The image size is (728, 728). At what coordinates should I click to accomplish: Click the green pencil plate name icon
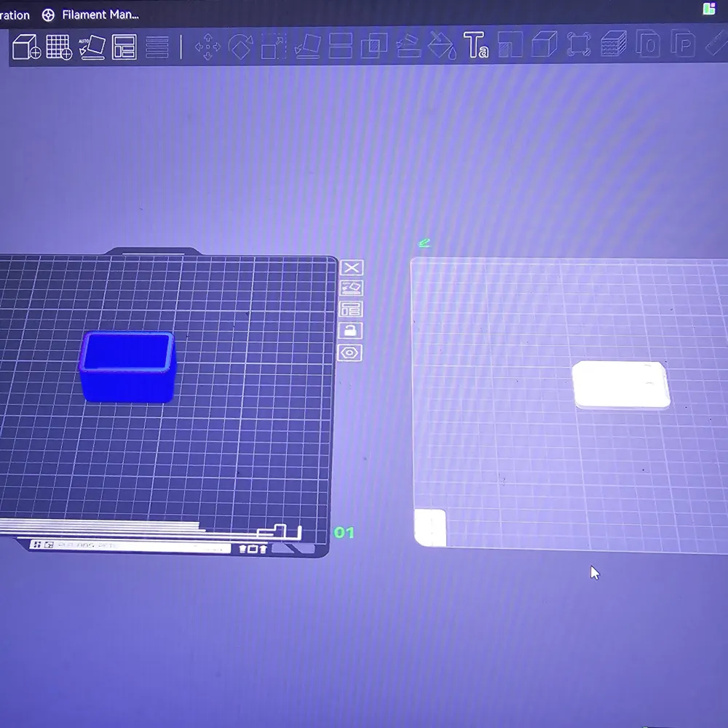tap(424, 243)
